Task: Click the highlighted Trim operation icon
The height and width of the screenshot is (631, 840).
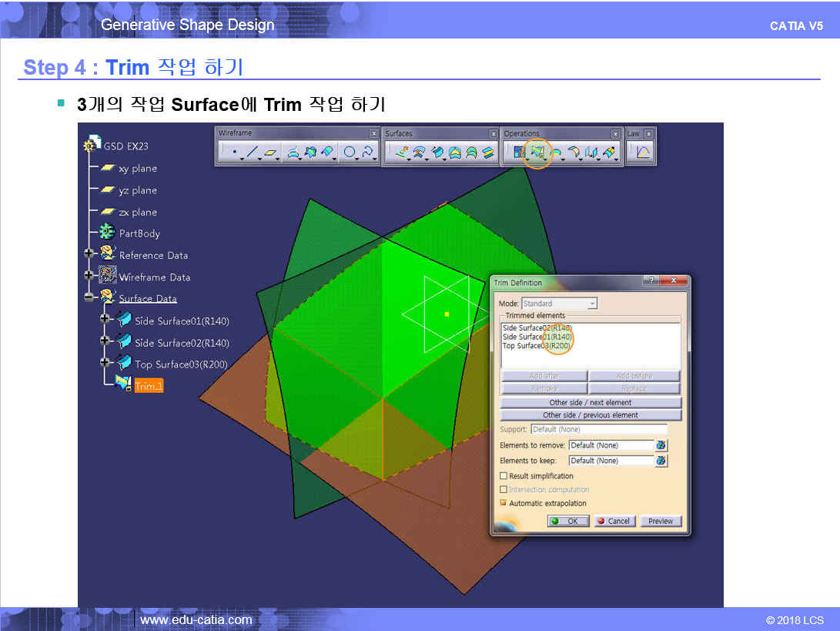Action: point(537,153)
